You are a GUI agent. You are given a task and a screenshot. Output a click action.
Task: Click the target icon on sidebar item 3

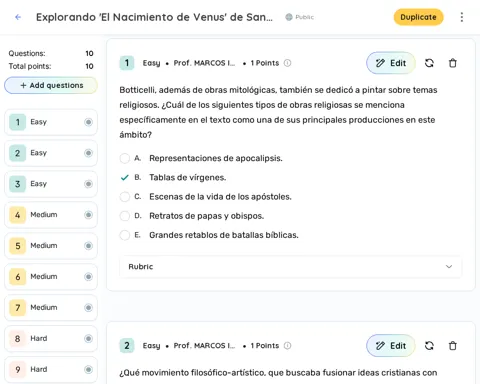point(88,184)
